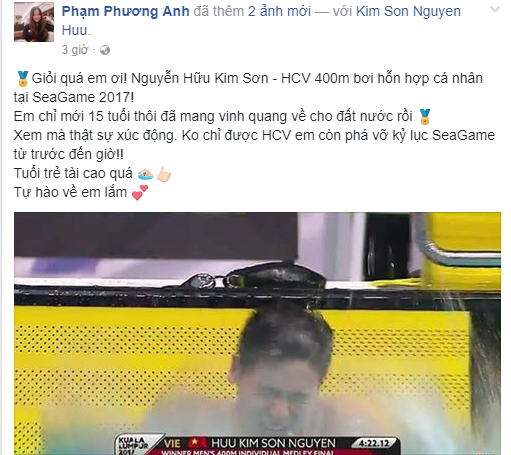Viewport: 511px width, 455px height.
Task: Open Phạm Phương Anh's profile name link
Action: [x=125, y=11]
